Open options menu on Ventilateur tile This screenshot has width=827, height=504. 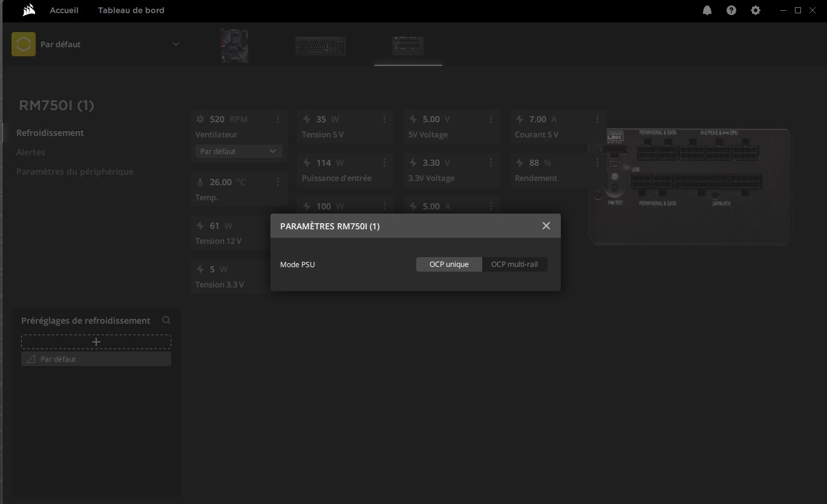pyautogui.click(x=278, y=119)
